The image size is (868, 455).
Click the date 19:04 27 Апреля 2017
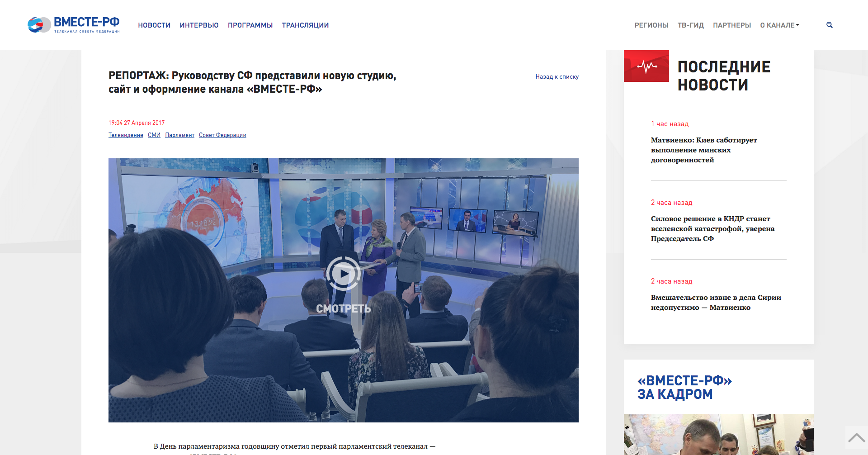point(137,123)
